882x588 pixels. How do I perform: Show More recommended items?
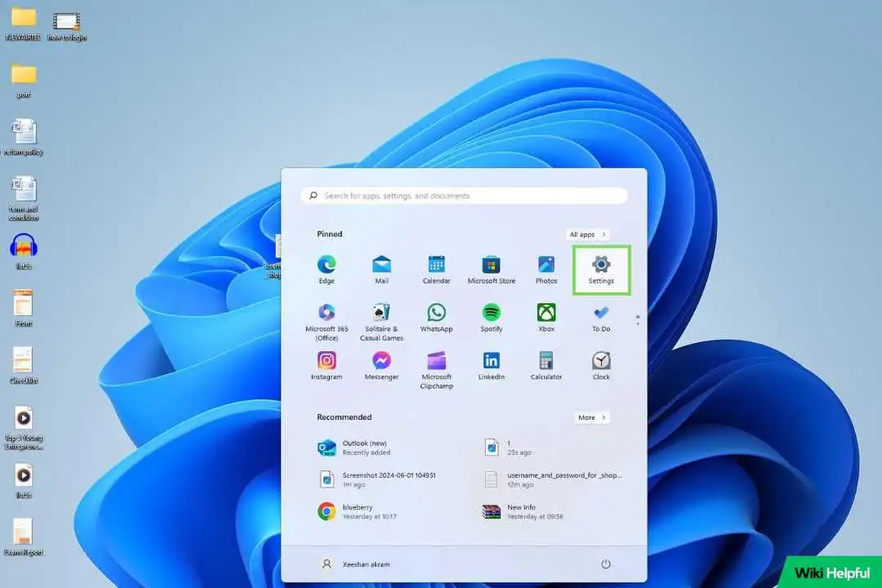click(x=592, y=417)
